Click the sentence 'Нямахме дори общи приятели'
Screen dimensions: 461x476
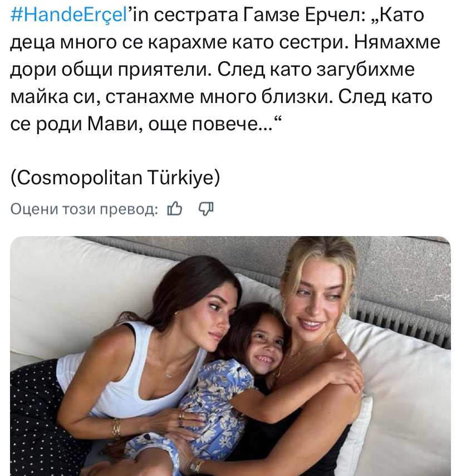coord(225,56)
